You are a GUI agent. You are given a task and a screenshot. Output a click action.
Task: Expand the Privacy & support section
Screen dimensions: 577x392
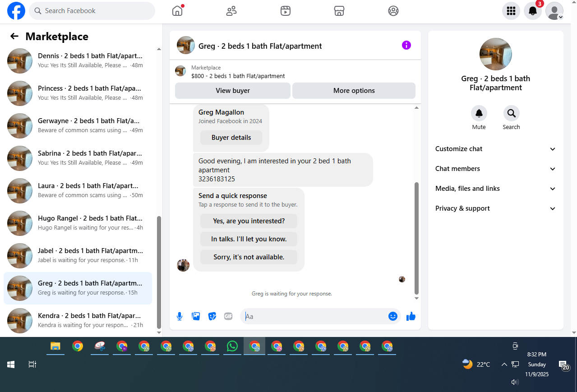(495, 208)
